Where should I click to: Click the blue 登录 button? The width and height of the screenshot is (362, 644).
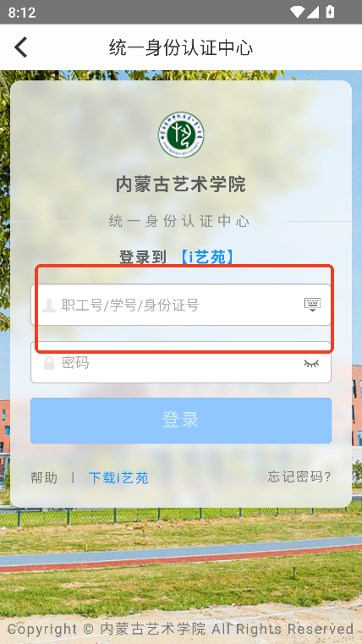[x=181, y=421]
